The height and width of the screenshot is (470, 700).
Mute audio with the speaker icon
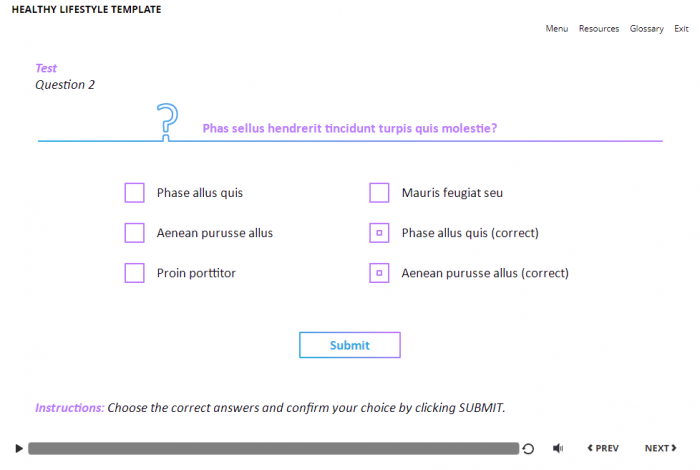coord(558,449)
